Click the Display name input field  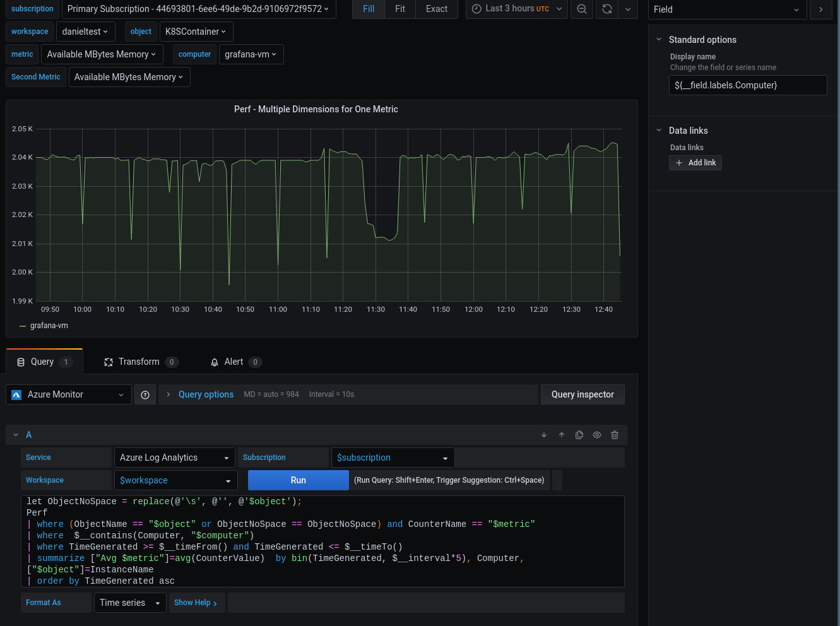pos(748,85)
